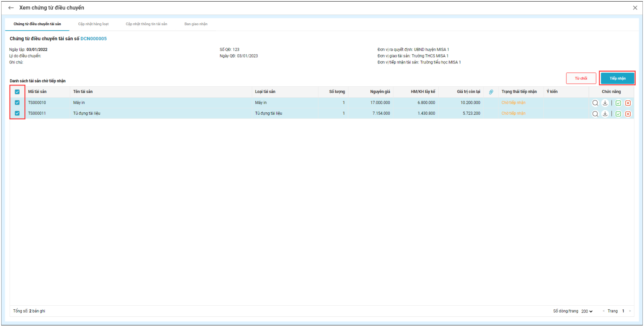
Task: Reject asset TS000010 with the red X icon
Action: (x=628, y=103)
